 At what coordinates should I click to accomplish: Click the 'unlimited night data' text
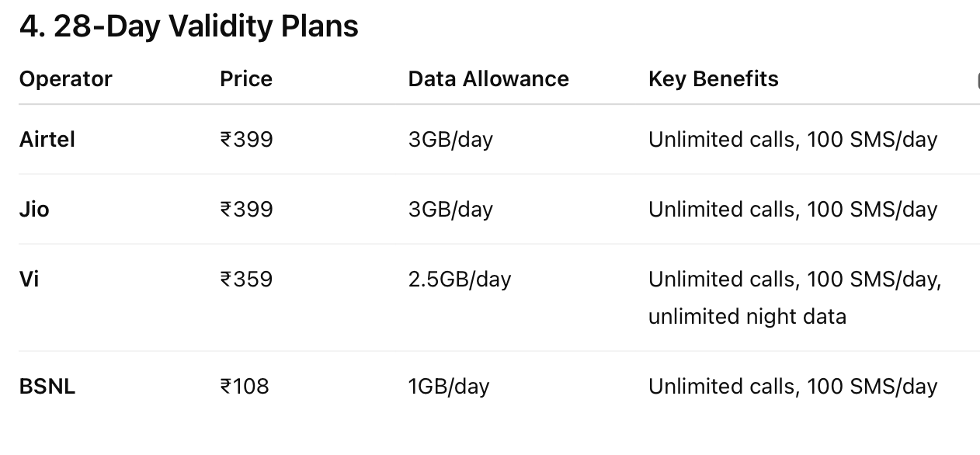point(747,317)
